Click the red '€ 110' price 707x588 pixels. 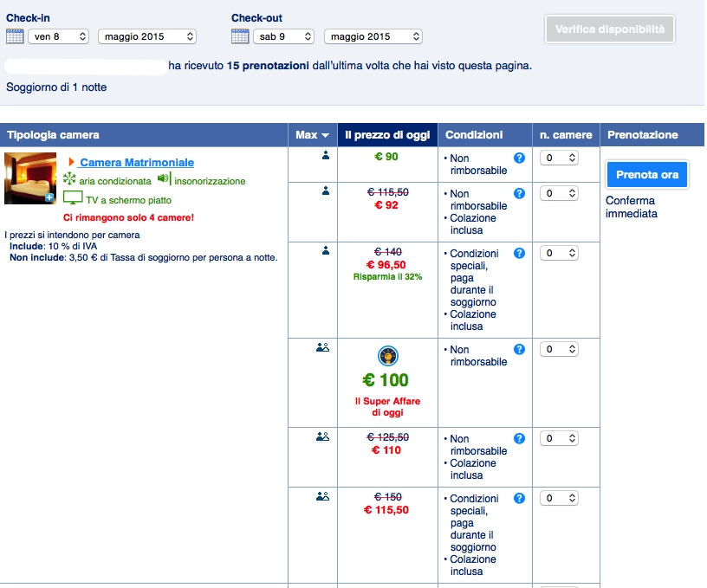(386, 450)
